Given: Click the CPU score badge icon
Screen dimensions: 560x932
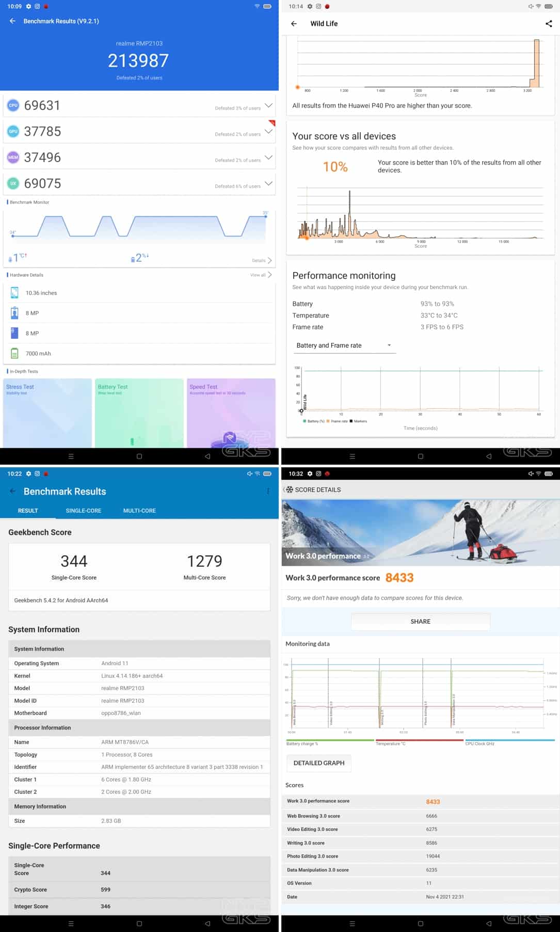Looking at the screenshot, I should point(13,105).
